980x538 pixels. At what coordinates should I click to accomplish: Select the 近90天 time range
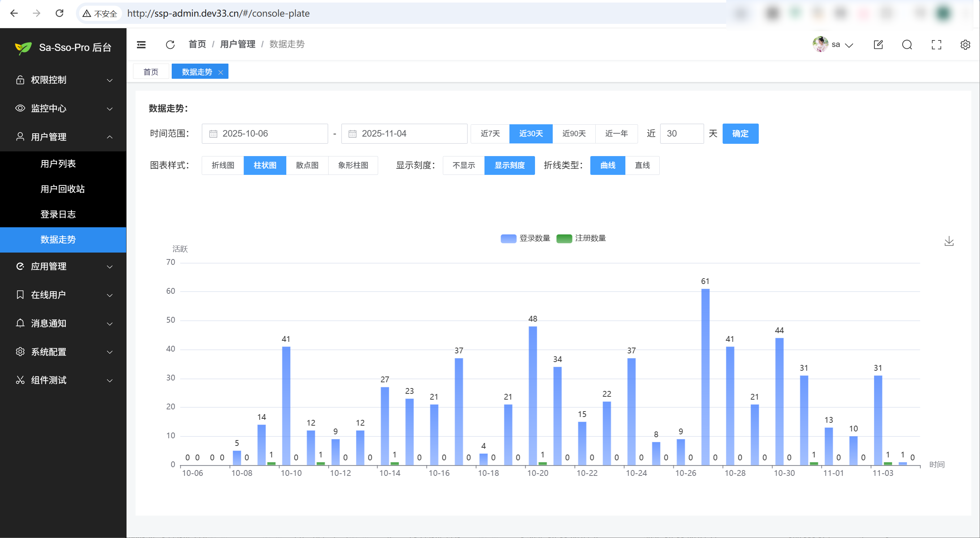click(x=574, y=134)
